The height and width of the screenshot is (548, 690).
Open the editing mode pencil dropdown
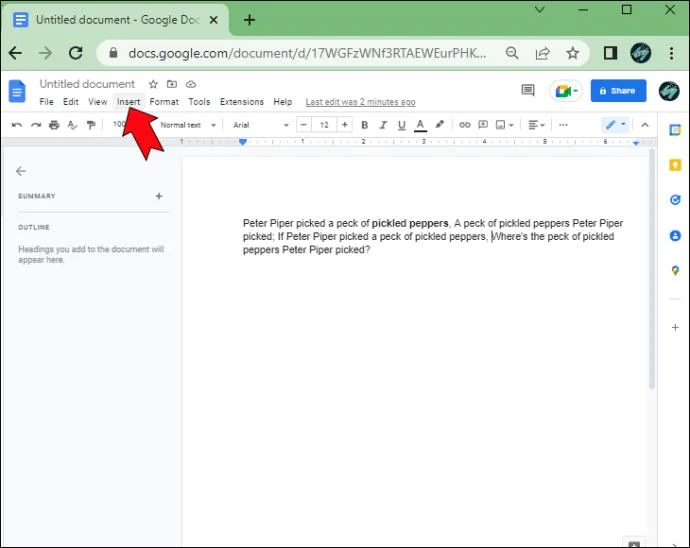coord(616,125)
